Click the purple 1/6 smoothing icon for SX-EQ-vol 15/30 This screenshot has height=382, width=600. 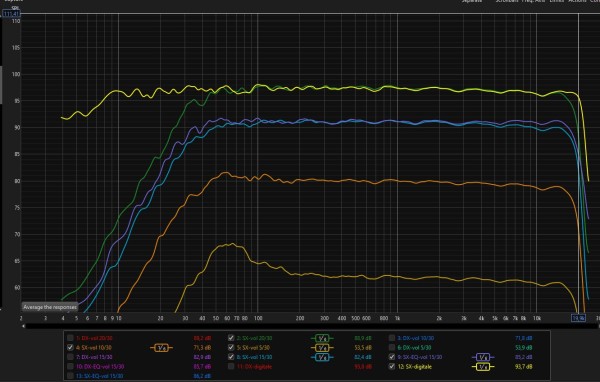point(483,357)
